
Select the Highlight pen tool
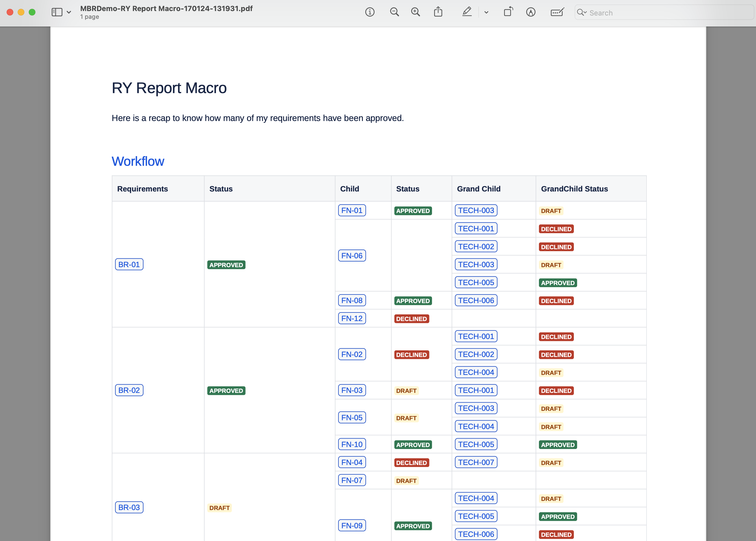tap(467, 12)
